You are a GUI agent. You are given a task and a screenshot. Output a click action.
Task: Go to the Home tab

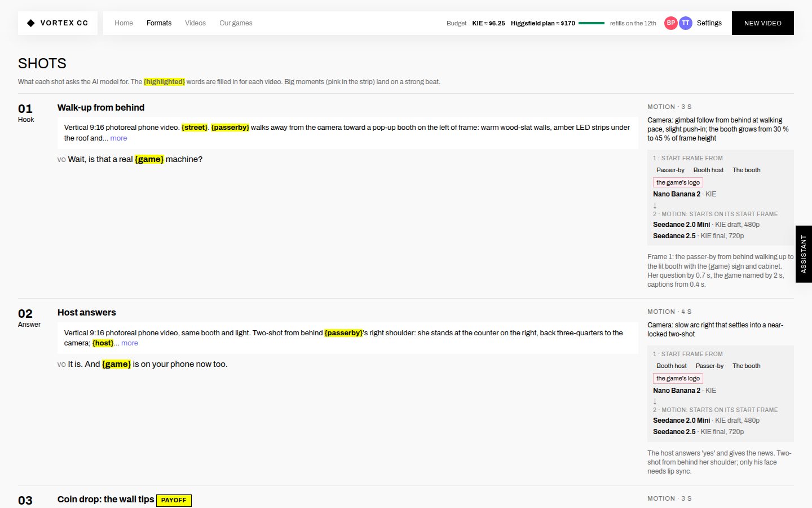[x=123, y=23]
